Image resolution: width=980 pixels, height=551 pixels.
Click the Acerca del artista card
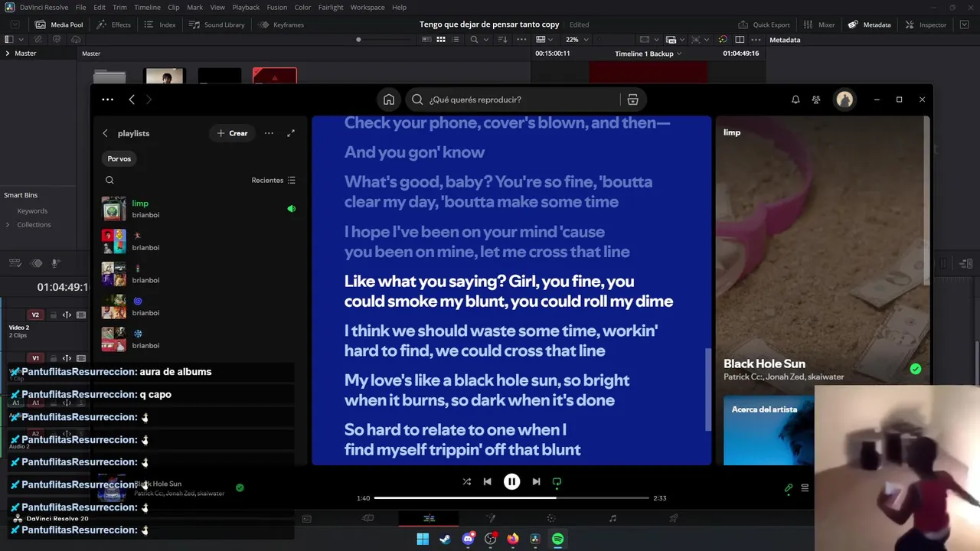coord(769,430)
